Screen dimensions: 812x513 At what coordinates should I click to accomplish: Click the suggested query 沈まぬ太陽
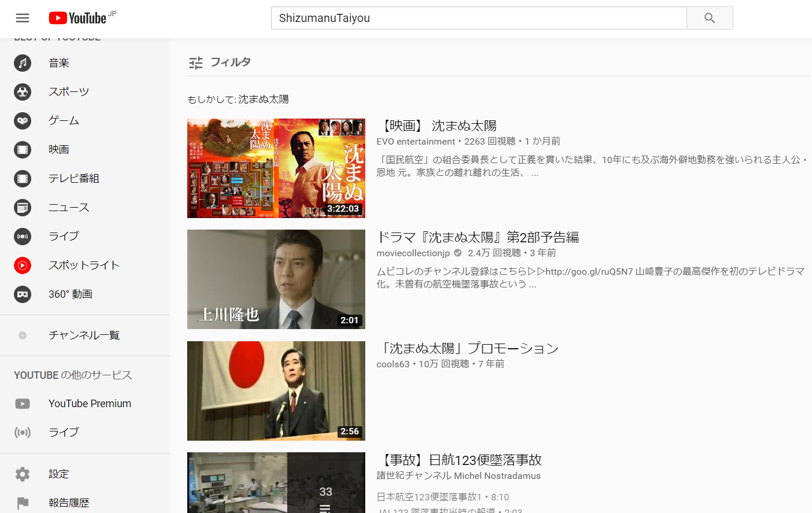click(x=264, y=99)
